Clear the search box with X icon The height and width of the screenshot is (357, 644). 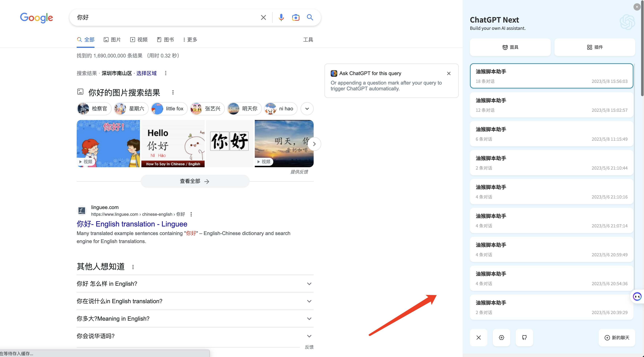(263, 17)
